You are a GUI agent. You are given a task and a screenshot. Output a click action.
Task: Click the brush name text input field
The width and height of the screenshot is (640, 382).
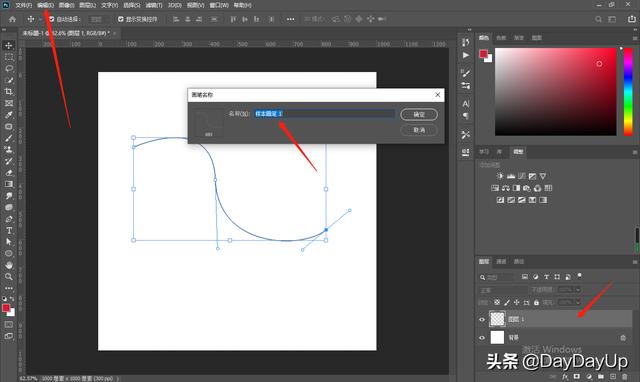pos(324,114)
